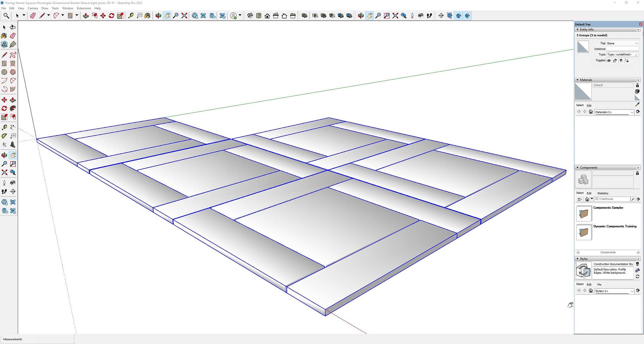Open the Statistics tab in Components

pyautogui.click(x=602, y=193)
